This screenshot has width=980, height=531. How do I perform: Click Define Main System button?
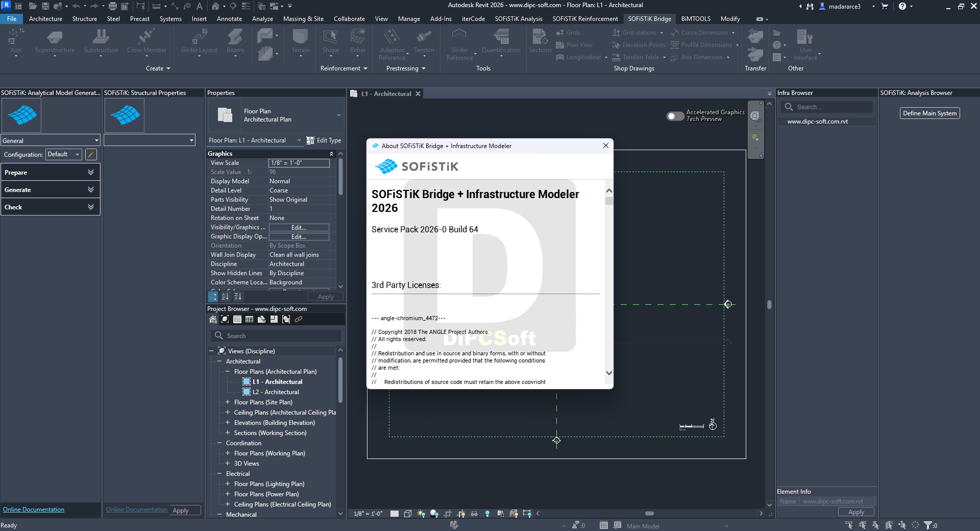[929, 113]
